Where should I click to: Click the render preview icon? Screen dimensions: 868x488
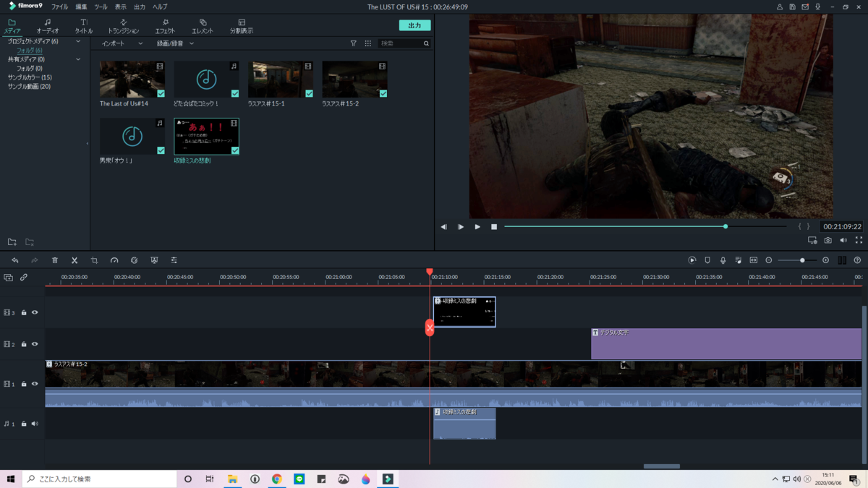pyautogui.click(x=692, y=260)
